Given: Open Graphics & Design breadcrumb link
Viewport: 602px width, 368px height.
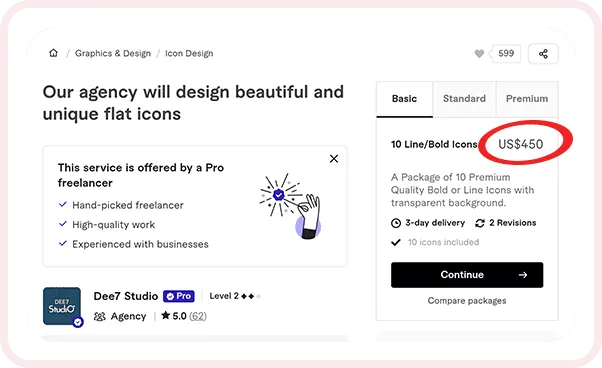Looking at the screenshot, I should click(x=113, y=53).
